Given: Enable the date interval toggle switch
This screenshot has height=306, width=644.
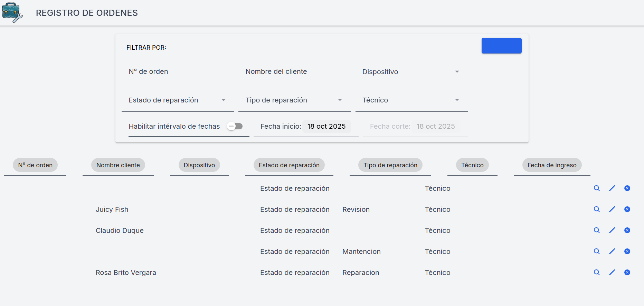Looking at the screenshot, I should (x=235, y=126).
